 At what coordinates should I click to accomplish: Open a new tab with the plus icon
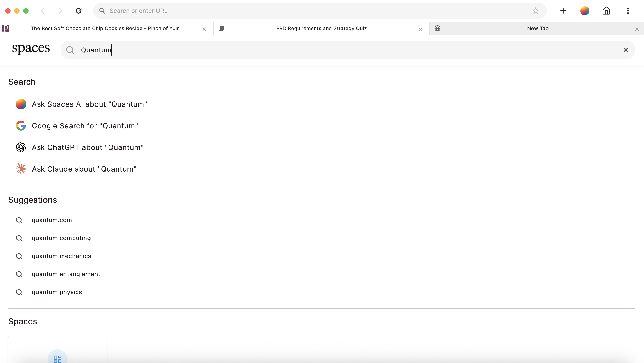[x=563, y=11]
